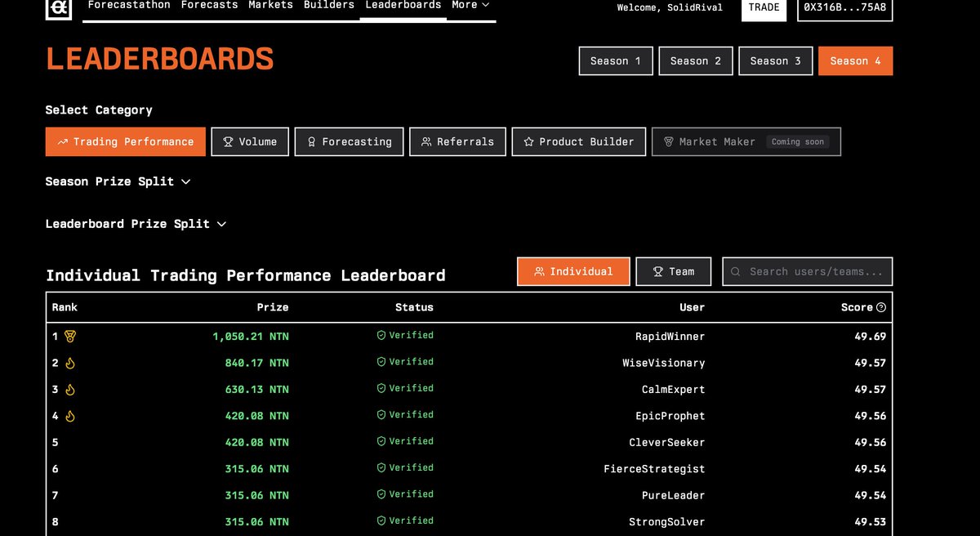Click user StrongSolver
Screen dimensions: 980x536
pyautogui.click(x=666, y=522)
